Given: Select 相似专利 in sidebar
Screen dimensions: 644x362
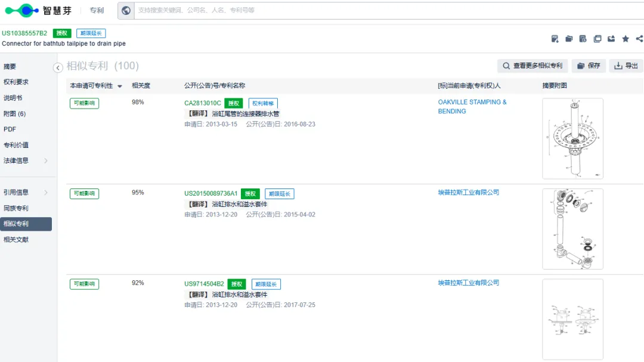Looking at the screenshot, I should point(26,224).
